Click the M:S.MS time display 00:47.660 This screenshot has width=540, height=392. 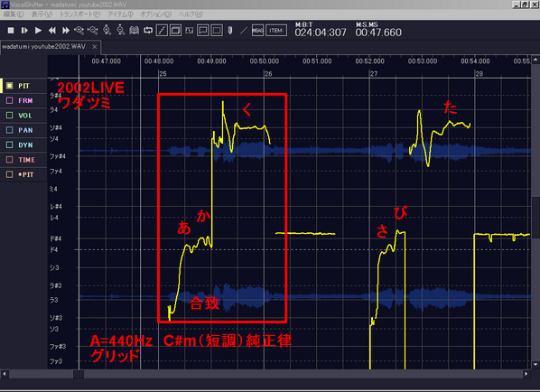378,33
